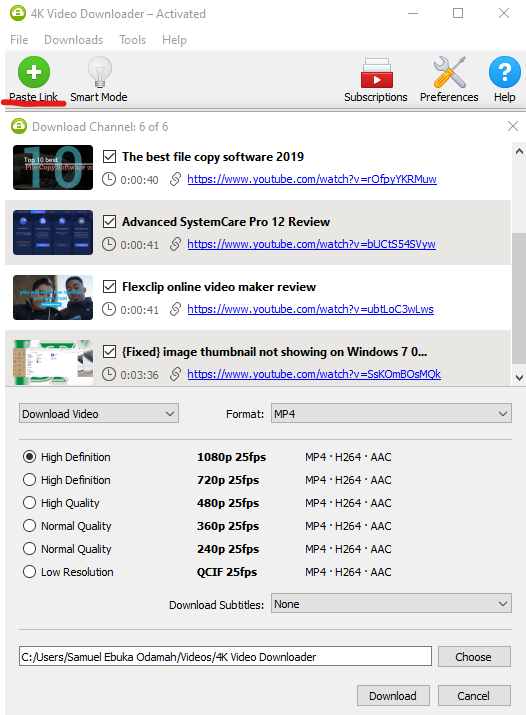This screenshot has width=526, height=715.
Task: Select Normal Quality 240p 25fps option
Action: point(29,549)
